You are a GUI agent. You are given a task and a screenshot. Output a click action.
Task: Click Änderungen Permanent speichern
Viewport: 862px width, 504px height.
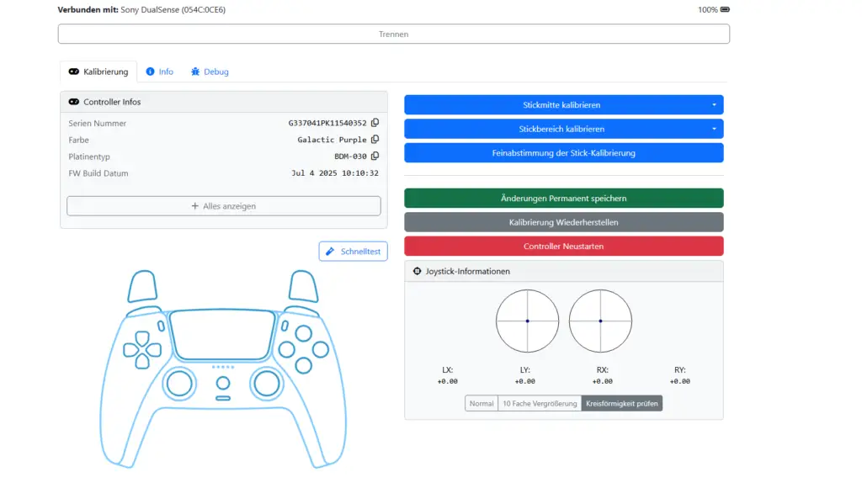click(563, 199)
